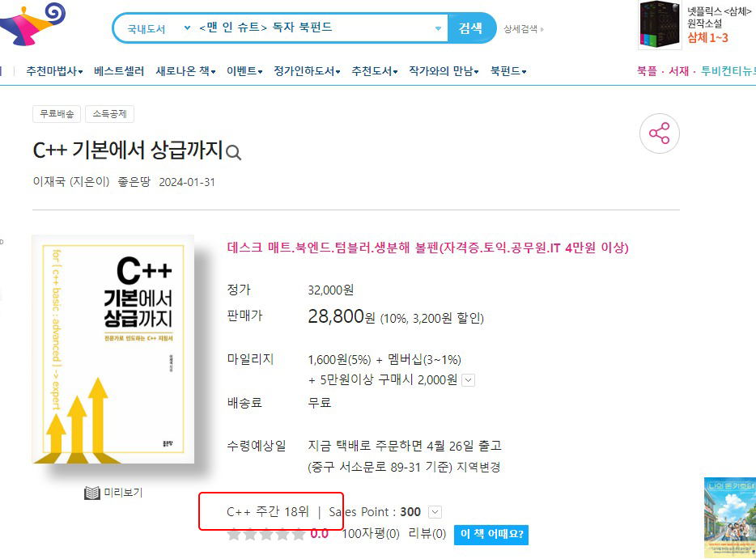
Task: Click the search input field
Action: 316,28
